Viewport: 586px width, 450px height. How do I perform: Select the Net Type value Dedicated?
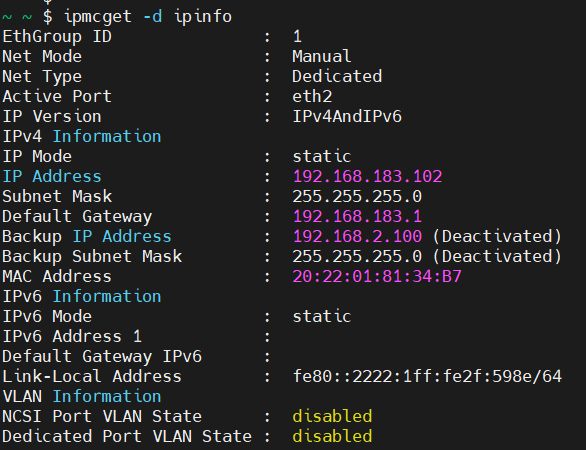click(337, 76)
